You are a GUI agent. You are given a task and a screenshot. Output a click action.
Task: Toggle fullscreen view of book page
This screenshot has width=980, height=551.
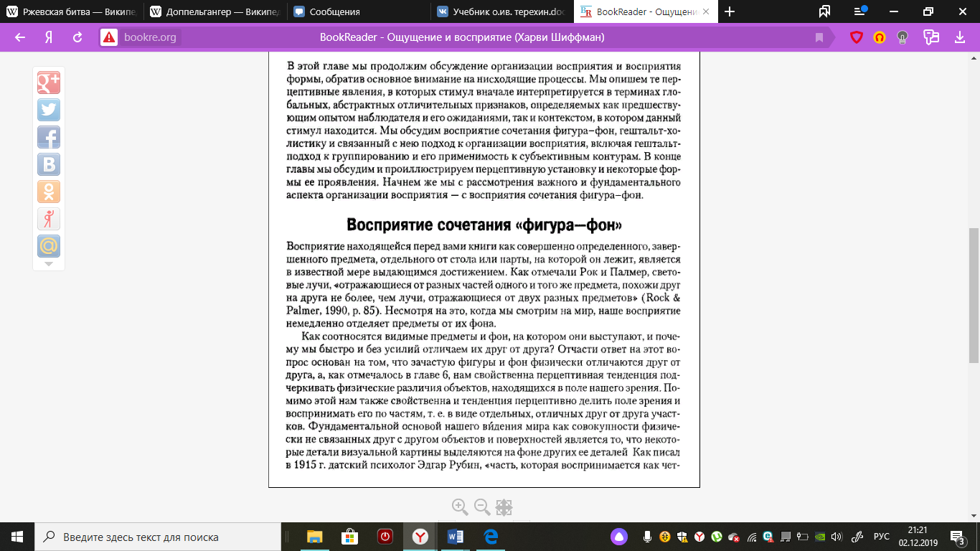(x=504, y=507)
